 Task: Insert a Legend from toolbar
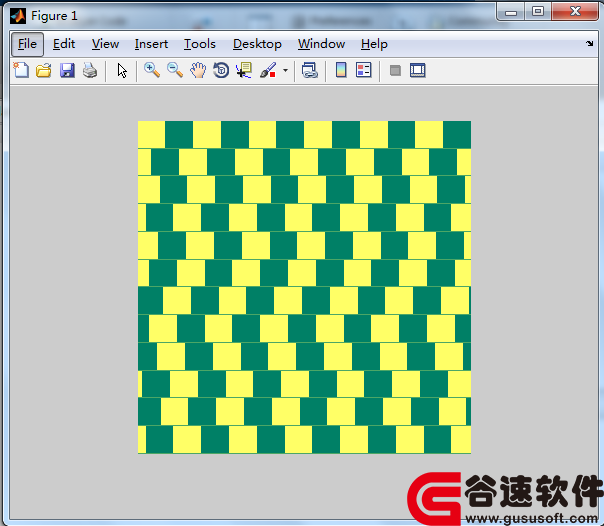coord(364,70)
